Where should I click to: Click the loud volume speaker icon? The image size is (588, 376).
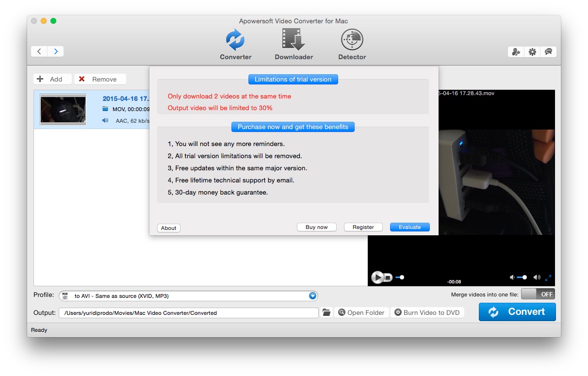click(x=537, y=278)
